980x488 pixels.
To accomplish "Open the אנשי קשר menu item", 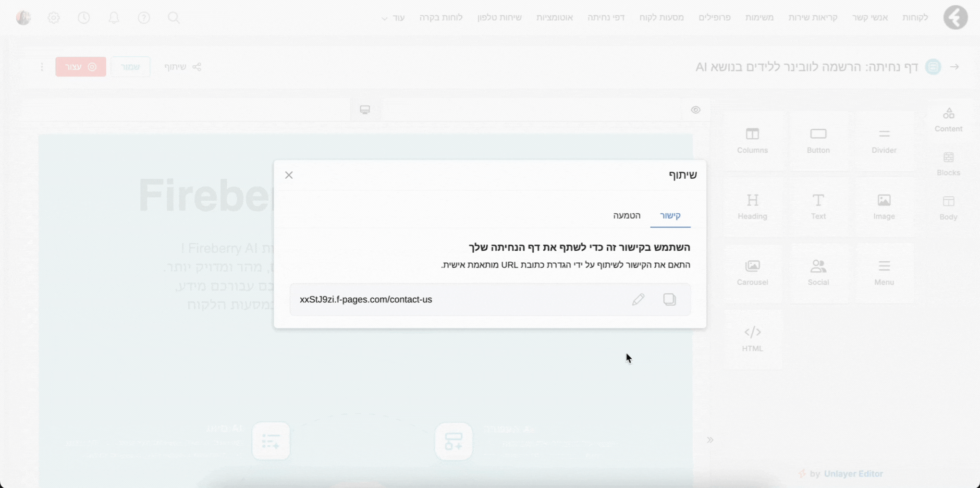I will pyautogui.click(x=870, y=17).
